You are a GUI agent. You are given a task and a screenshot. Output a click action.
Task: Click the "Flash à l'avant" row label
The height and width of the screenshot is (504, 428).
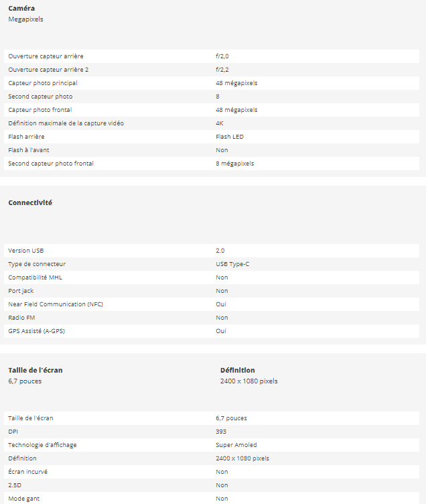(x=29, y=150)
